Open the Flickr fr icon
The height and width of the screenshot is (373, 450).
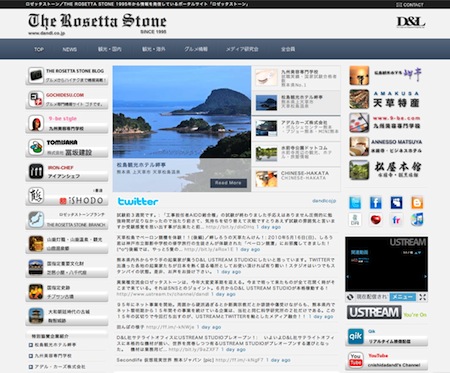396,220
